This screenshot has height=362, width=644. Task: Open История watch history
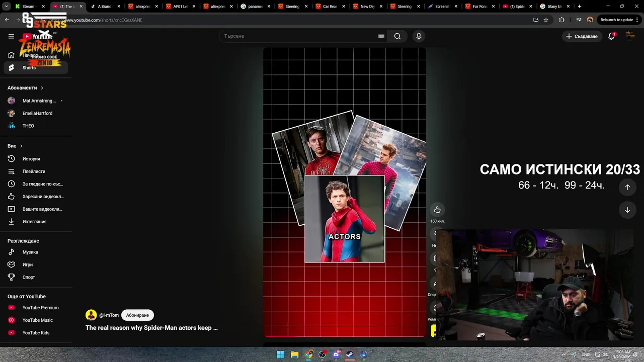36,159
